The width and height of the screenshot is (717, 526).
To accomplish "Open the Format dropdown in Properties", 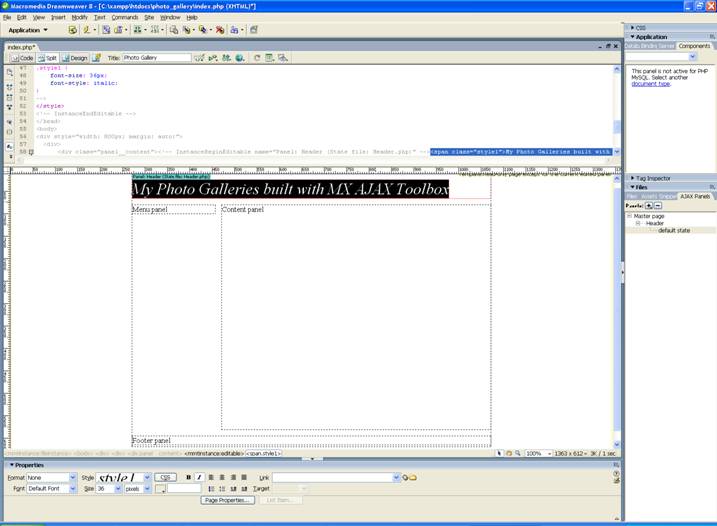I will click(x=72, y=478).
